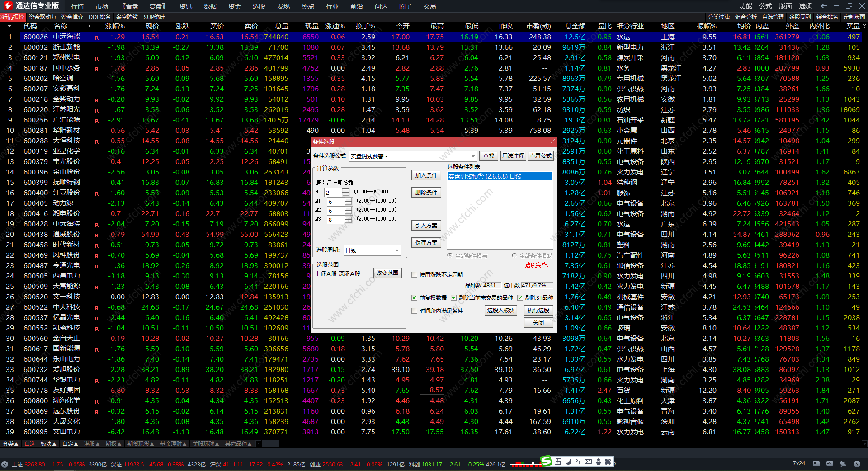
Task: Click the question mark icon beside 买量 header
Action: point(864,26)
